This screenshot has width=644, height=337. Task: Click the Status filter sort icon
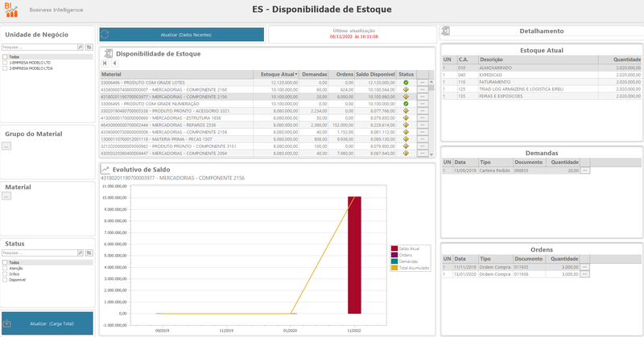point(89,253)
